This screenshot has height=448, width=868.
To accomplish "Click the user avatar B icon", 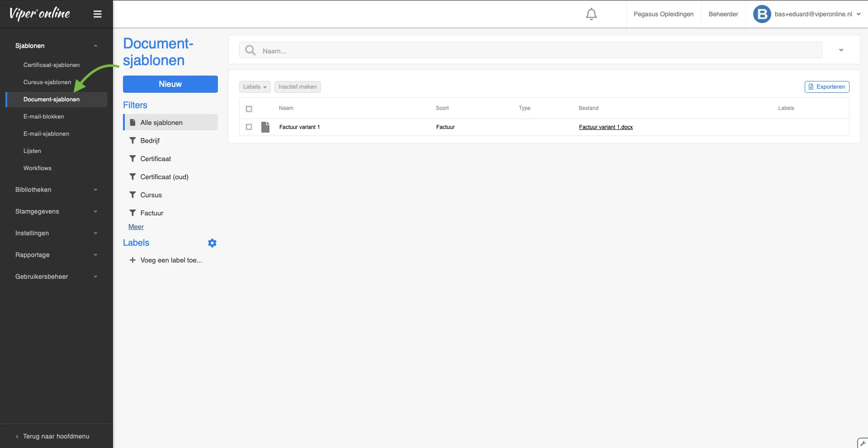I will [762, 14].
